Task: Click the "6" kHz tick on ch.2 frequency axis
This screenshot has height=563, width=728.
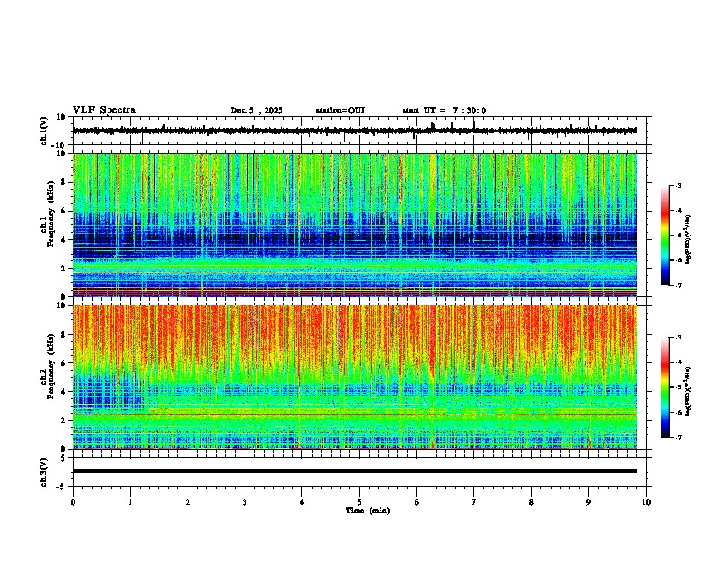Action: [x=64, y=363]
